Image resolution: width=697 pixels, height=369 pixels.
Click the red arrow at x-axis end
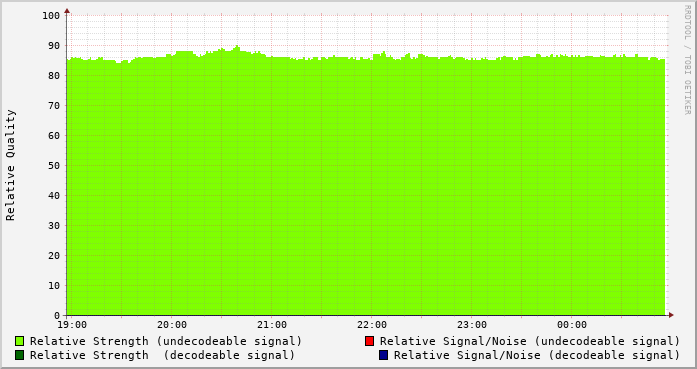pyautogui.click(x=671, y=315)
